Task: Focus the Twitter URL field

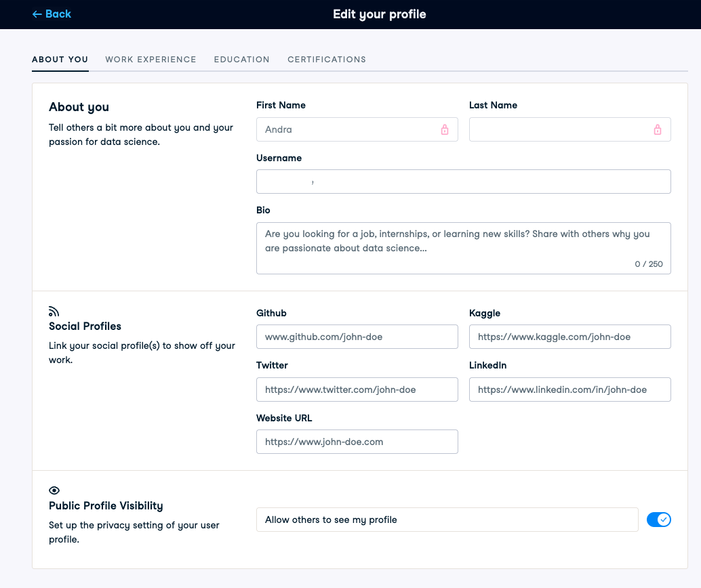Action: pos(357,390)
